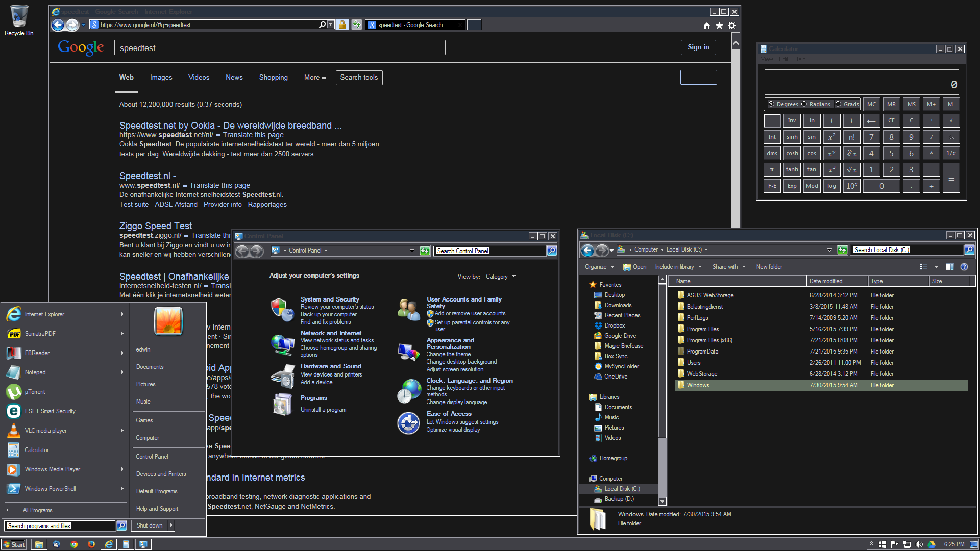The height and width of the screenshot is (551, 980).
Task: Expand the Libraries section in Explorer
Action: pos(584,397)
